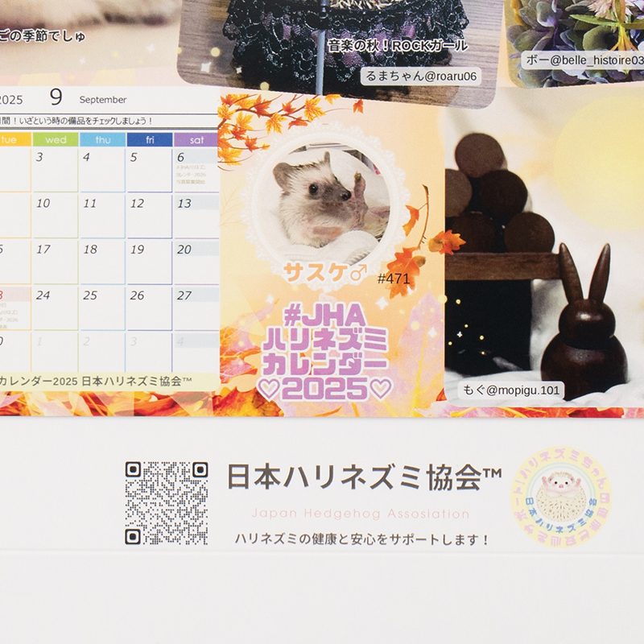Image resolution: width=644 pixels, height=644 pixels.
Task: Click the 'sat' weekday header
Action: coord(196,139)
